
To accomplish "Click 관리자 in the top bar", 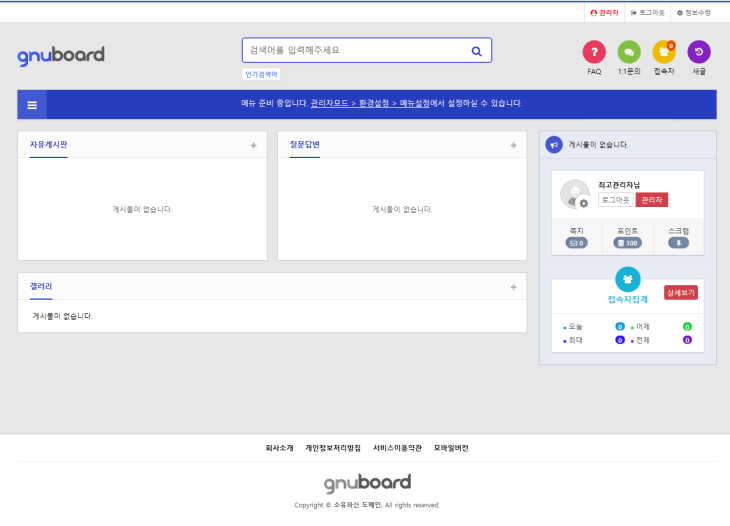I will point(604,13).
